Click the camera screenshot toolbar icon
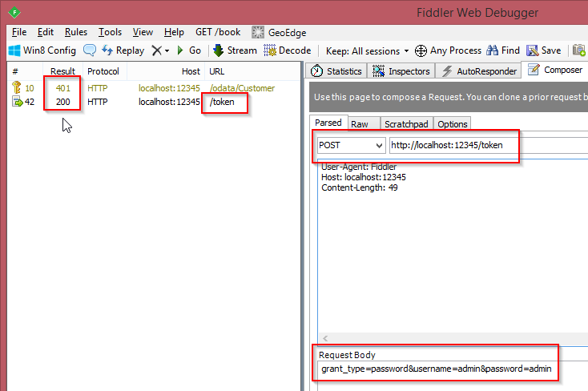Image resolution: width=588 pixels, height=391 pixels. click(579, 50)
